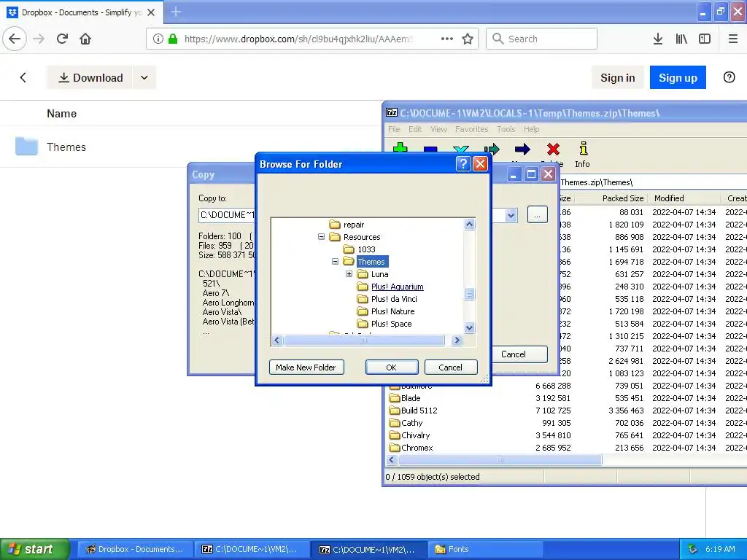Image resolution: width=747 pixels, height=560 pixels.
Task: Click the Start button
Action: pos(34,549)
